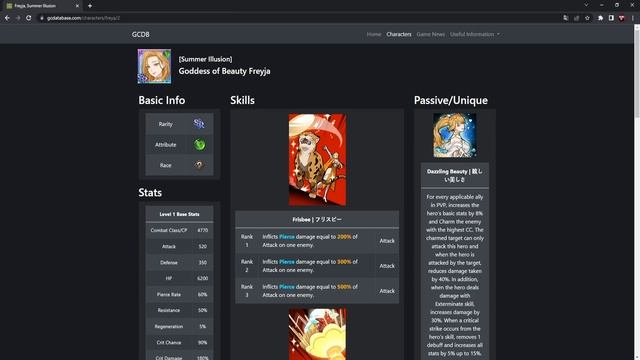Open the browser side panel icon
640x360 pixels.
coord(611,18)
